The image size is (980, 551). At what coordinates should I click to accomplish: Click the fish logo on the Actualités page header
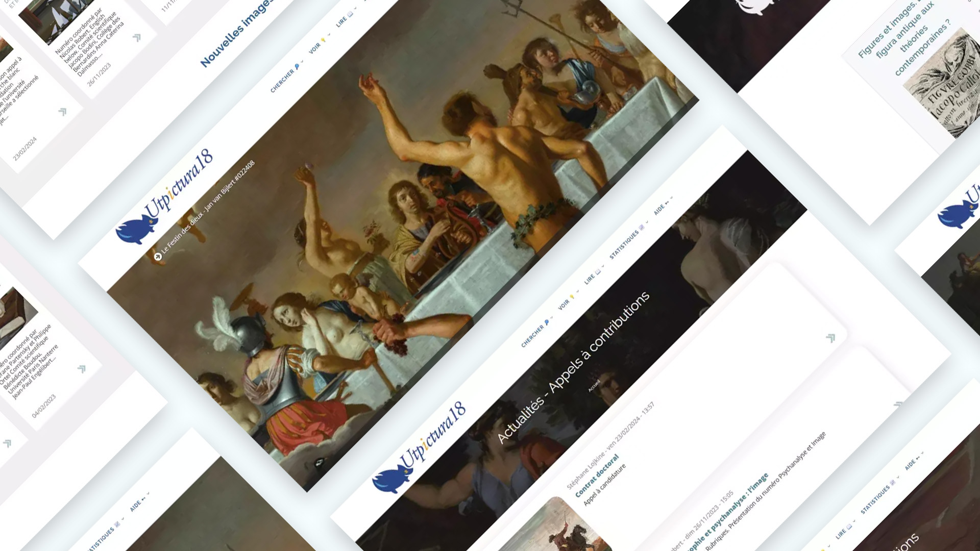(x=391, y=480)
